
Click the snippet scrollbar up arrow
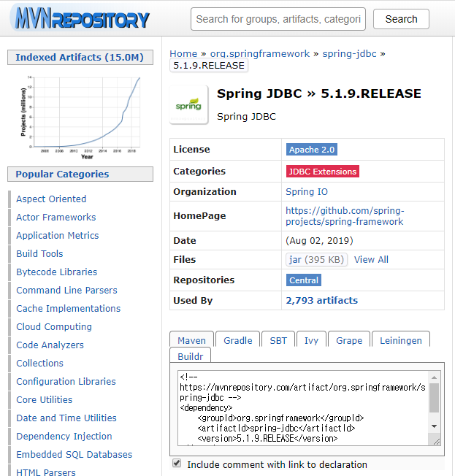pyautogui.click(x=435, y=377)
